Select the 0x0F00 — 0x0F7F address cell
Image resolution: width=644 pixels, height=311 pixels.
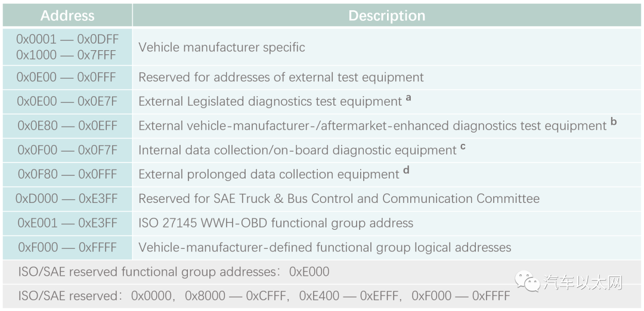[67, 150]
